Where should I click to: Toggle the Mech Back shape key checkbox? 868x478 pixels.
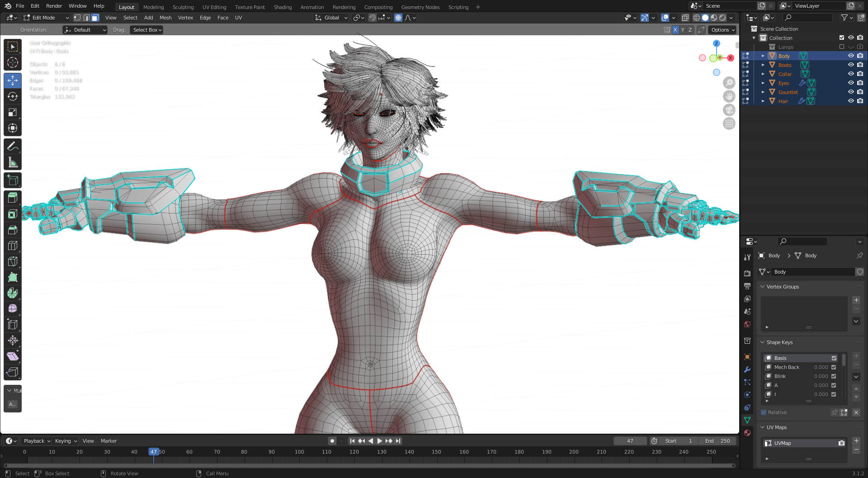834,367
